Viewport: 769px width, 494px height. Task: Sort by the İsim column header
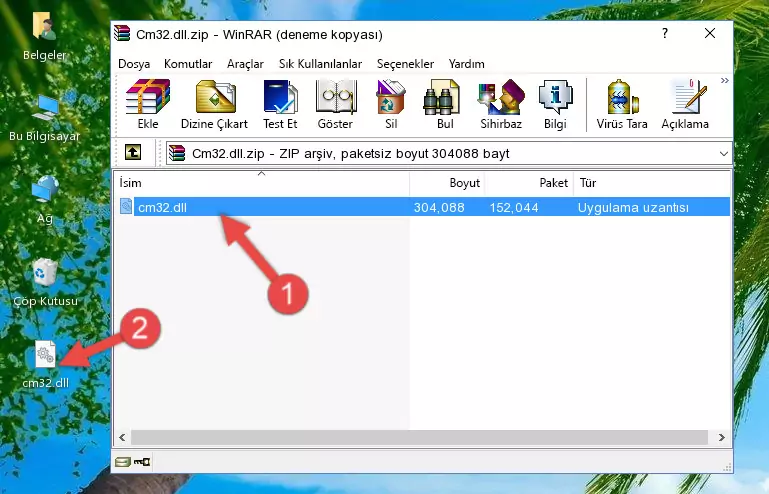(x=262, y=182)
